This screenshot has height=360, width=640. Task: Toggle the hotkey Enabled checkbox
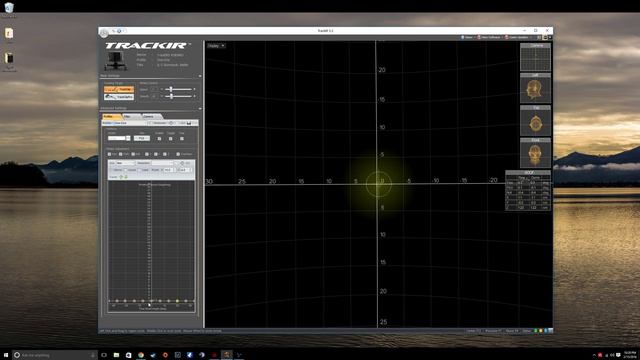tap(159, 139)
